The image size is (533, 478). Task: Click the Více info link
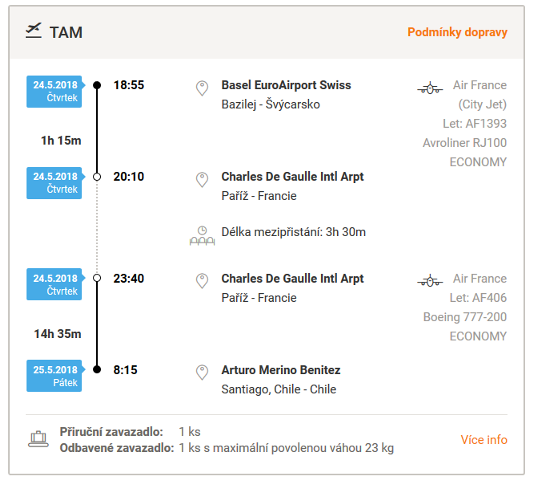pyautogui.click(x=484, y=440)
